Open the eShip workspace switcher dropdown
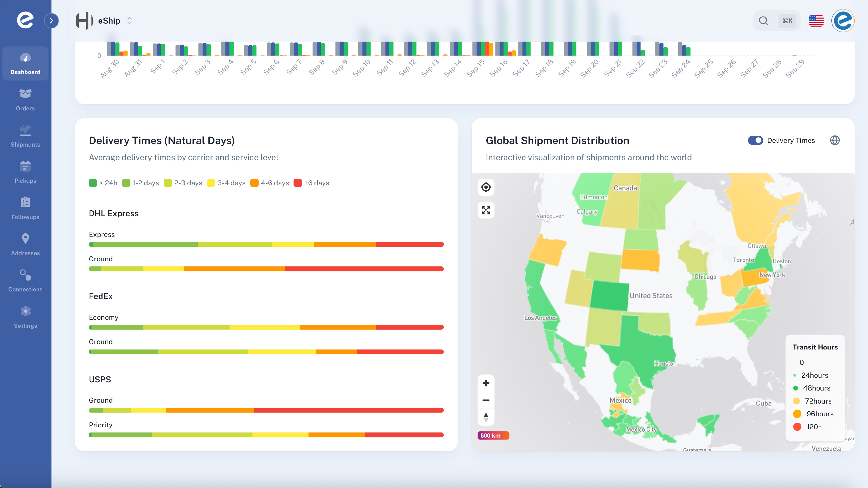The height and width of the screenshot is (488, 868). coord(129,21)
